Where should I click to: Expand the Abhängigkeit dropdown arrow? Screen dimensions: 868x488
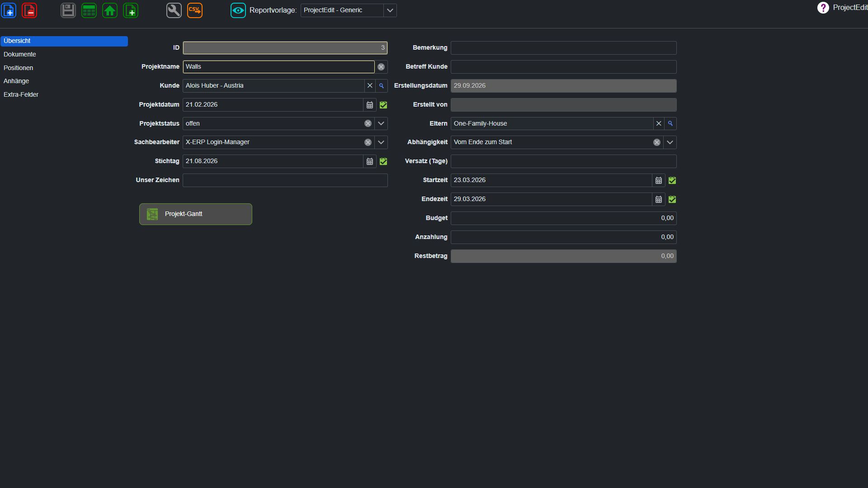tap(670, 142)
